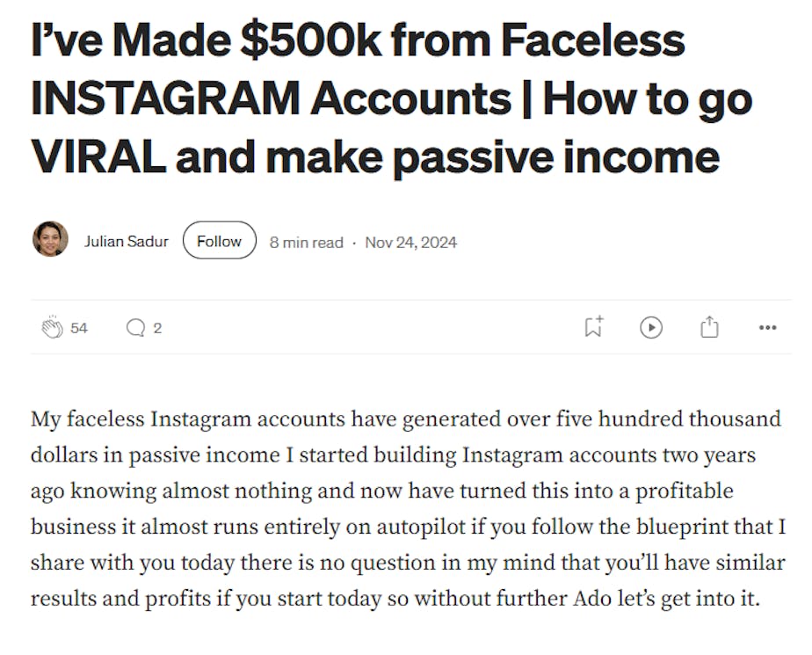
Task: Click Julian Sadur's profile picture
Action: (50, 239)
